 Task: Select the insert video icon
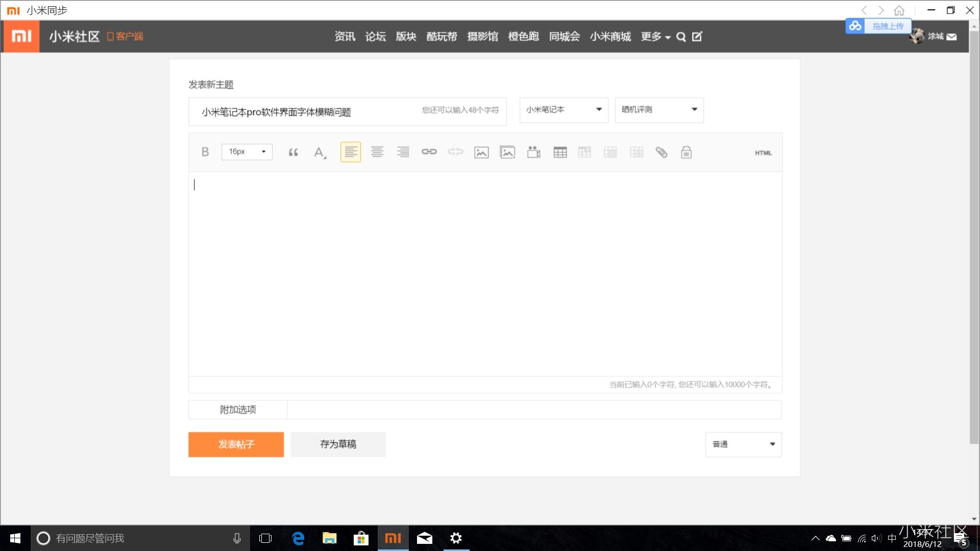[x=533, y=152]
